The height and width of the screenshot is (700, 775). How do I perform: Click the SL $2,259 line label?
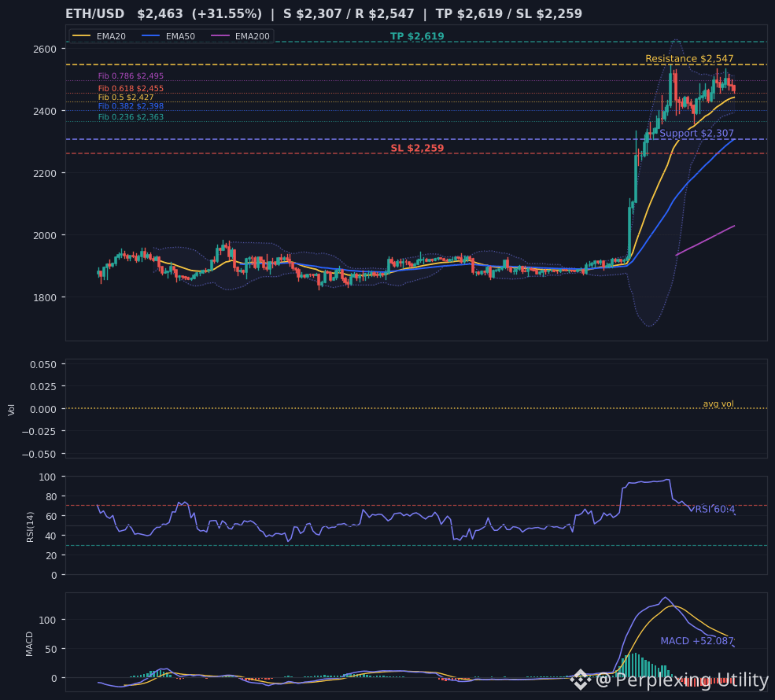(417, 148)
